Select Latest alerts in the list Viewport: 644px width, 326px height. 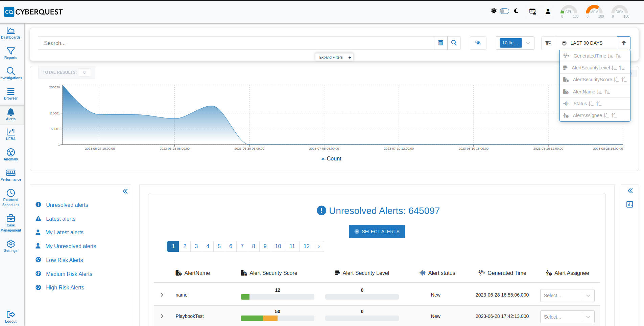pos(61,219)
